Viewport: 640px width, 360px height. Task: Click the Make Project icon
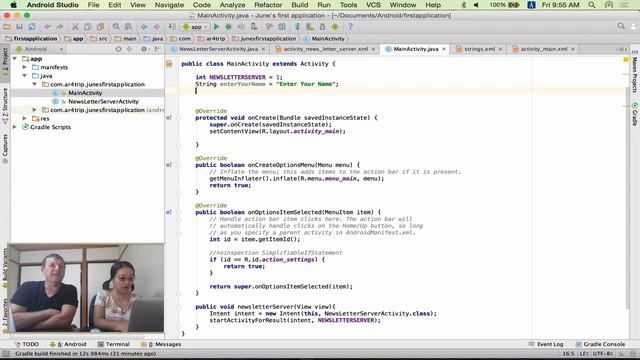point(172,27)
